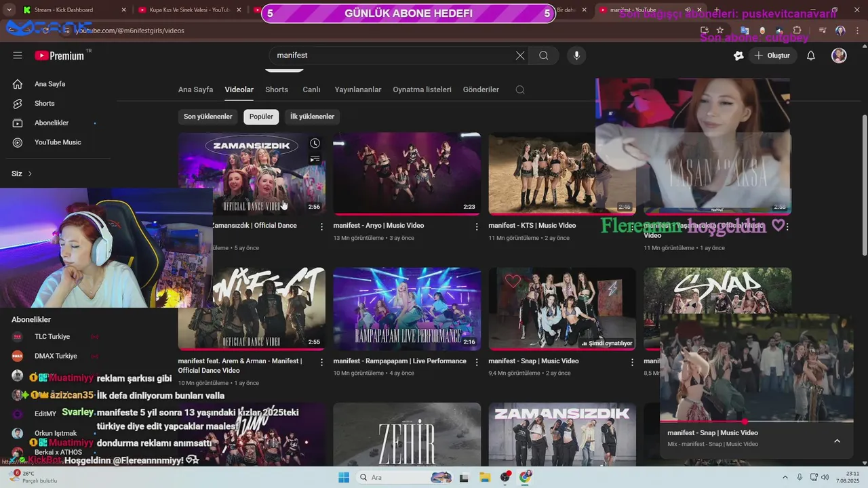Open the Zehir video thumbnail
This screenshot has height=488, width=868.
point(407,434)
